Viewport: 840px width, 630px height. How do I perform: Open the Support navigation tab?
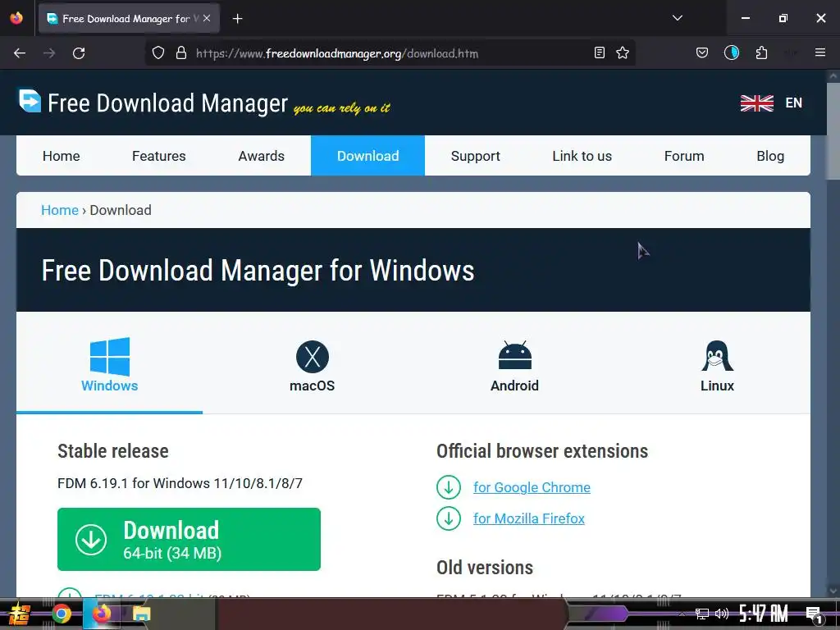pos(475,156)
